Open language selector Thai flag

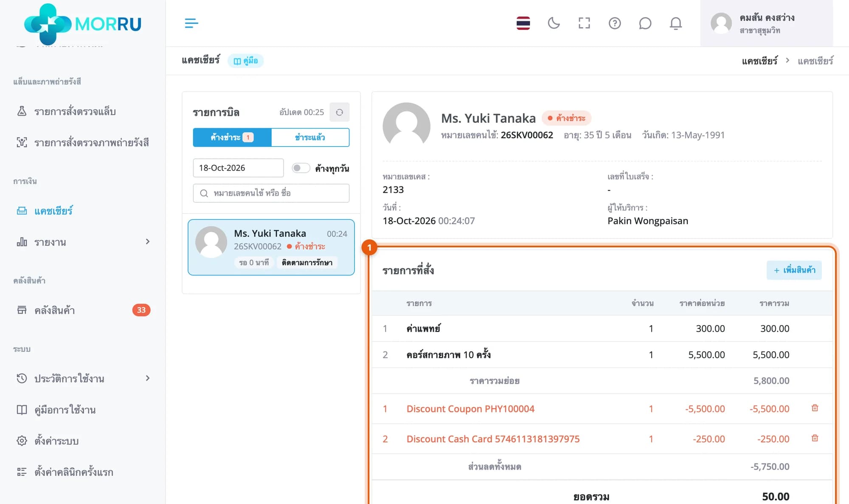click(523, 23)
